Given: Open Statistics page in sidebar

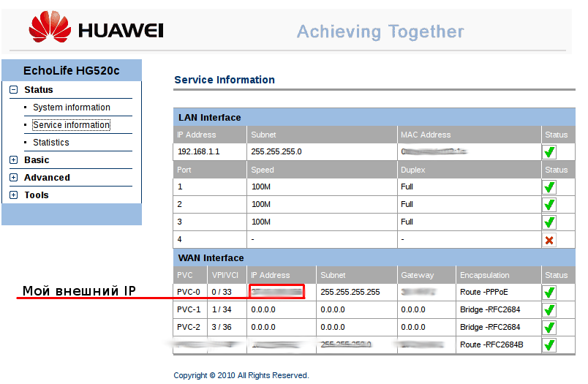Looking at the screenshot, I should pyautogui.click(x=51, y=143).
